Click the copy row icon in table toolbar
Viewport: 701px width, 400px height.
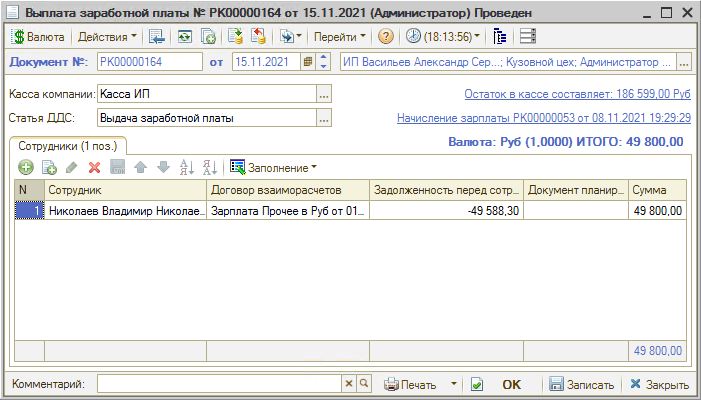49,167
